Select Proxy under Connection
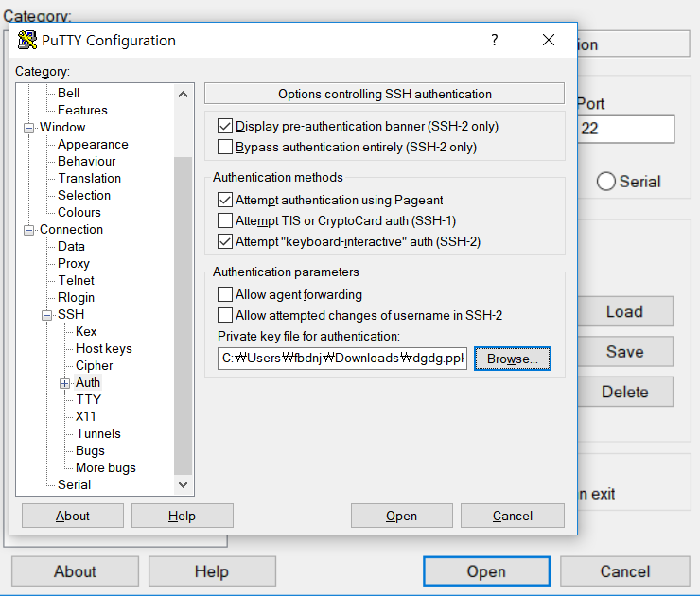The image size is (700, 596). 74,263
